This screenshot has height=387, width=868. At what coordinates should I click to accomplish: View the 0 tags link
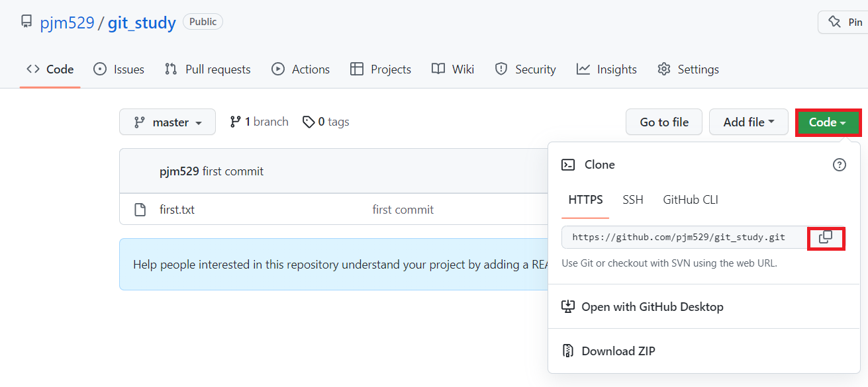(x=326, y=122)
